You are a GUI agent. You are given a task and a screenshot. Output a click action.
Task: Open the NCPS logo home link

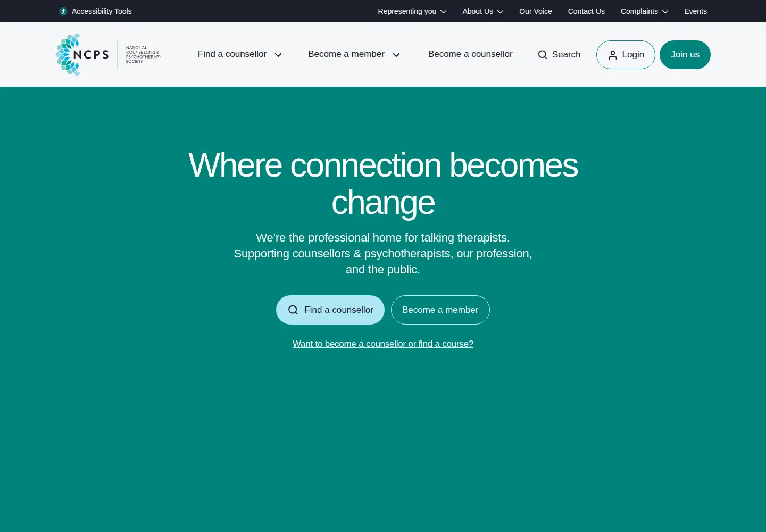109,54
